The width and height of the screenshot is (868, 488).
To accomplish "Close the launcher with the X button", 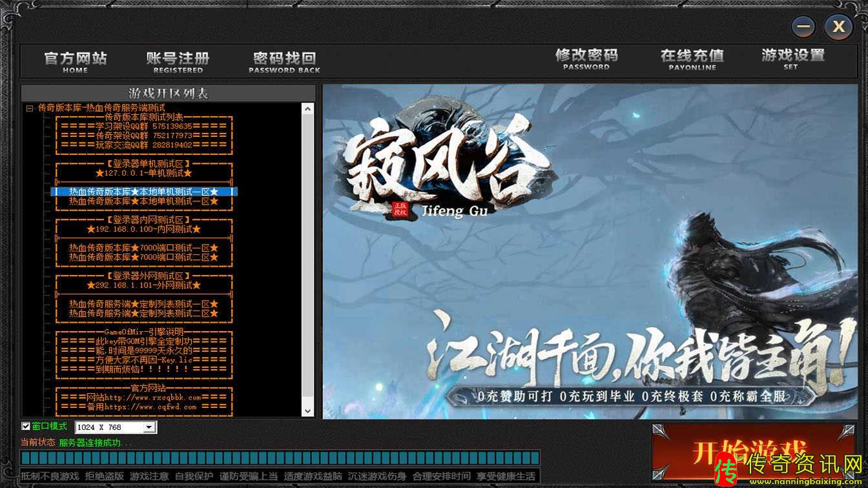I will 838,26.
